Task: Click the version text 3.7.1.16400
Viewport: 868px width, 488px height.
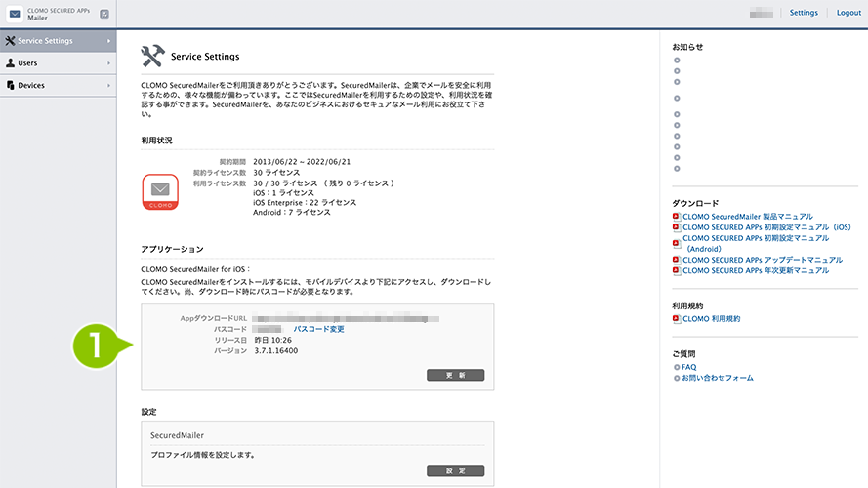Action: pyautogui.click(x=276, y=350)
